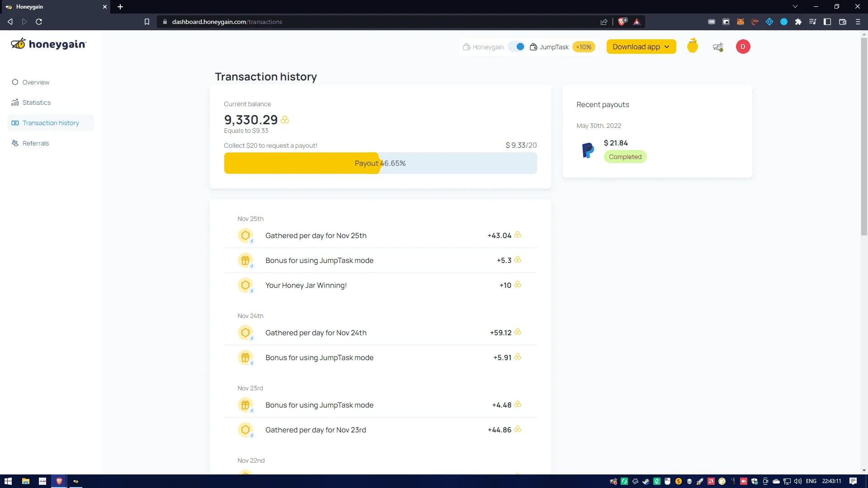Click the PayPal icon in Recent payouts
This screenshot has width=868, height=488.
588,150
